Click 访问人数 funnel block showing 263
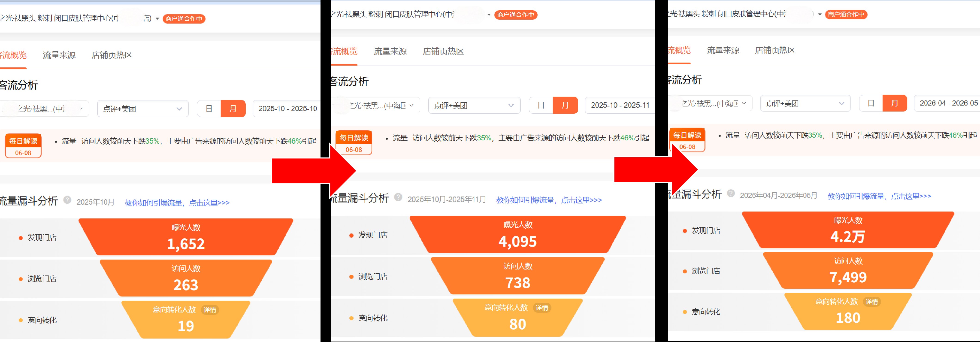The image size is (980, 342). 186,278
